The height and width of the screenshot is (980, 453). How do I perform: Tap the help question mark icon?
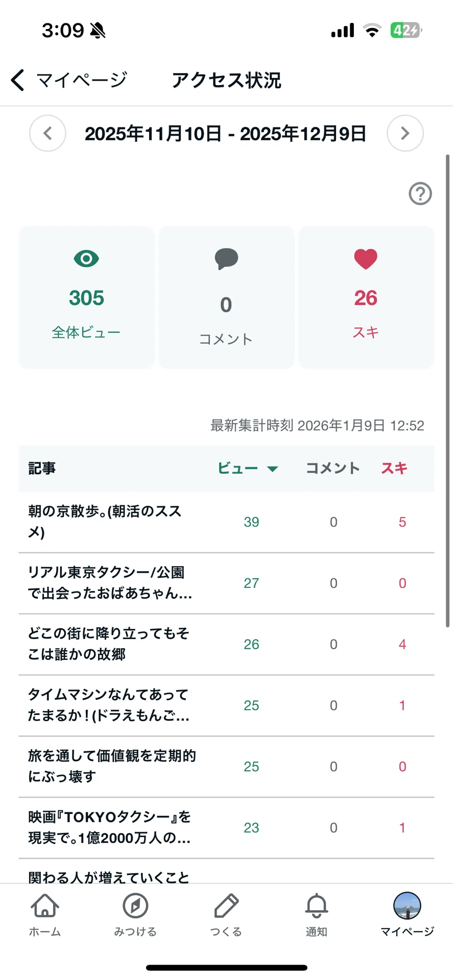[420, 194]
